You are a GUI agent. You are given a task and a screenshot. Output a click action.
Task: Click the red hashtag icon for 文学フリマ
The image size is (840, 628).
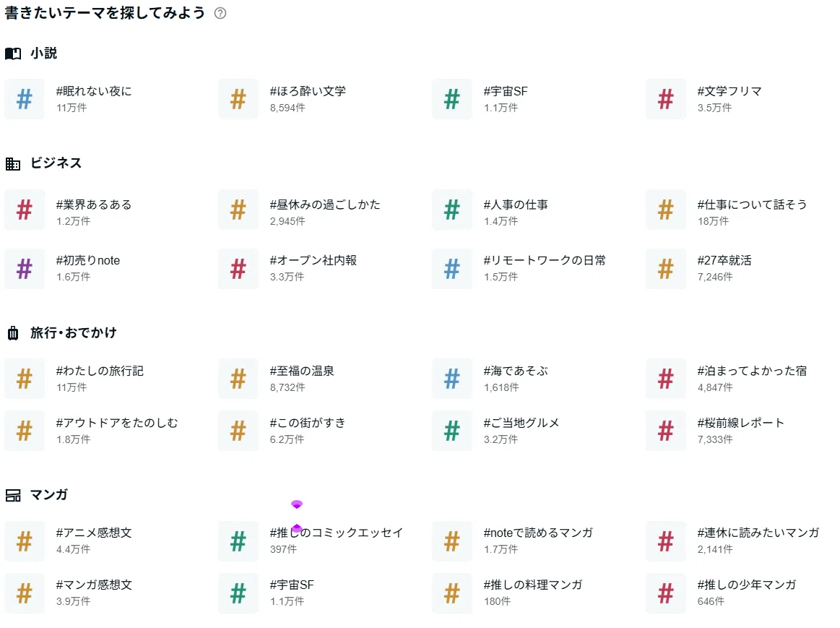pos(666,99)
